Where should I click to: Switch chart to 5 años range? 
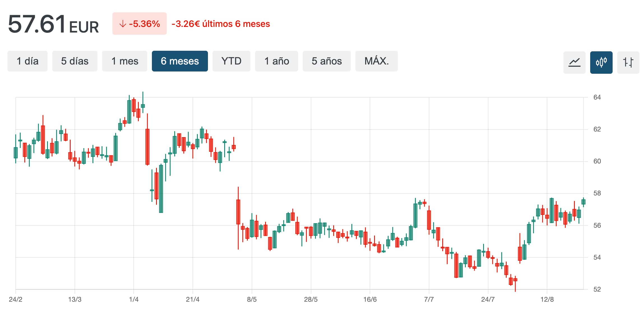[x=327, y=61]
